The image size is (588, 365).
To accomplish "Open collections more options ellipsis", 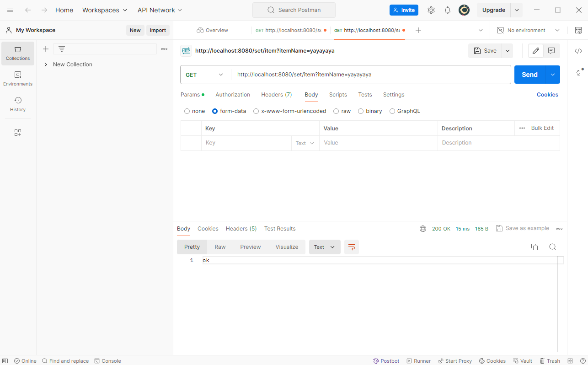I will pyautogui.click(x=164, y=49).
